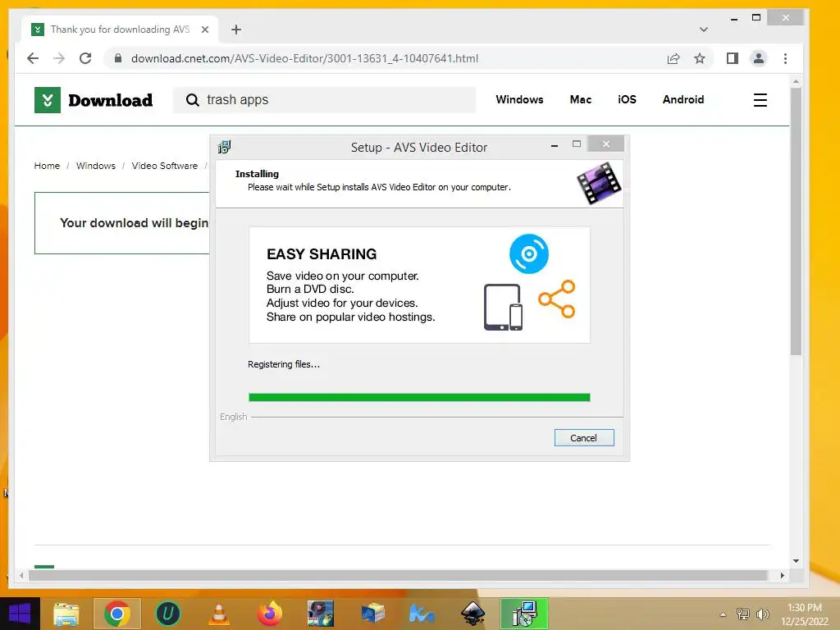The image size is (840, 630).
Task: Open File Explorer from the taskbar
Action: click(x=66, y=614)
